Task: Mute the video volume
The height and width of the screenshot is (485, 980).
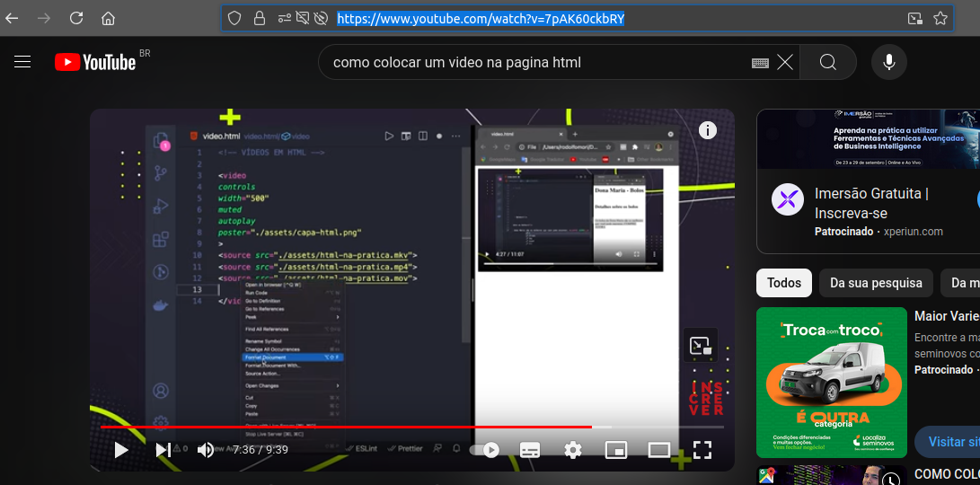Action: pyautogui.click(x=205, y=449)
